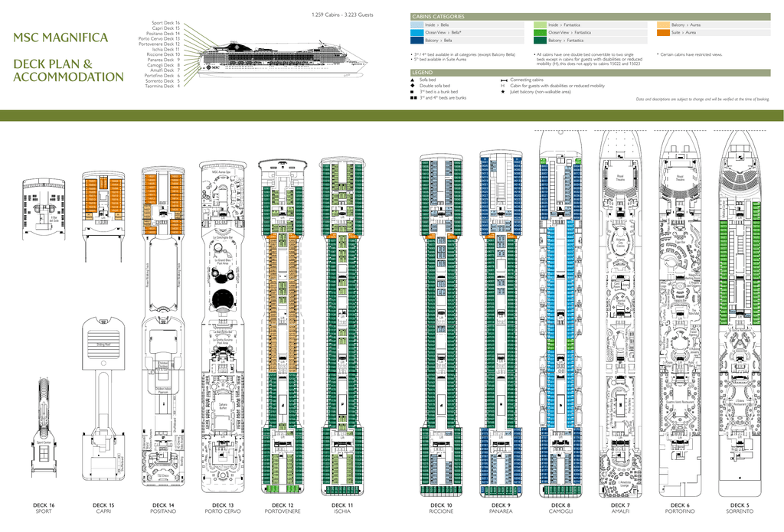Open the Deck 8 Camogli plan
The image size is (784, 532).
click(x=560, y=314)
